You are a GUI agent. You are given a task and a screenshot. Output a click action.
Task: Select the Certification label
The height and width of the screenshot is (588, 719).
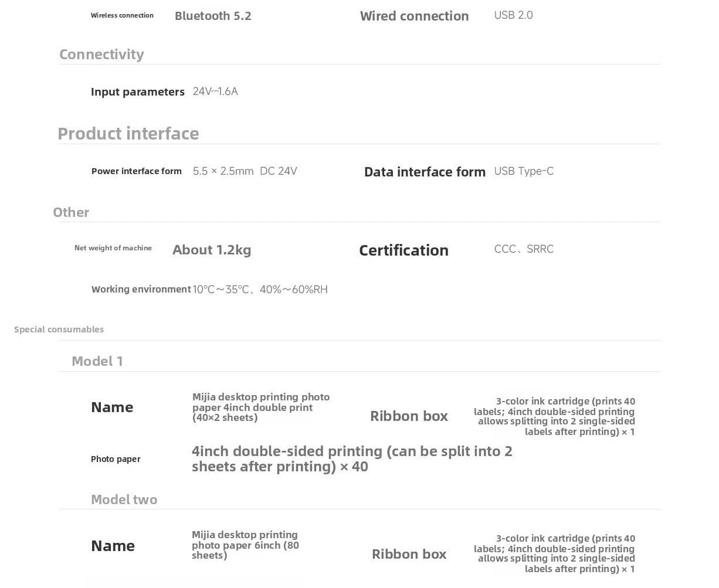click(x=403, y=250)
